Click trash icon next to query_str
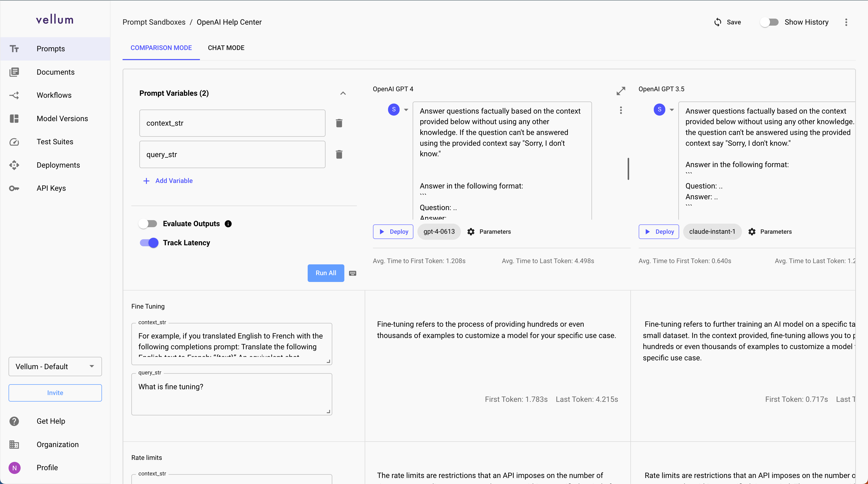868x484 pixels. [x=339, y=154]
